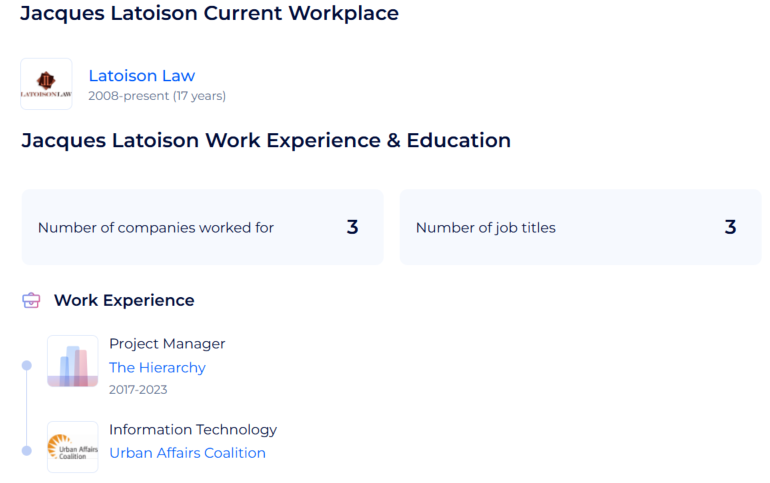This screenshot has width=770, height=483.
Task: Click the Information Technology job title
Action: click(x=193, y=429)
